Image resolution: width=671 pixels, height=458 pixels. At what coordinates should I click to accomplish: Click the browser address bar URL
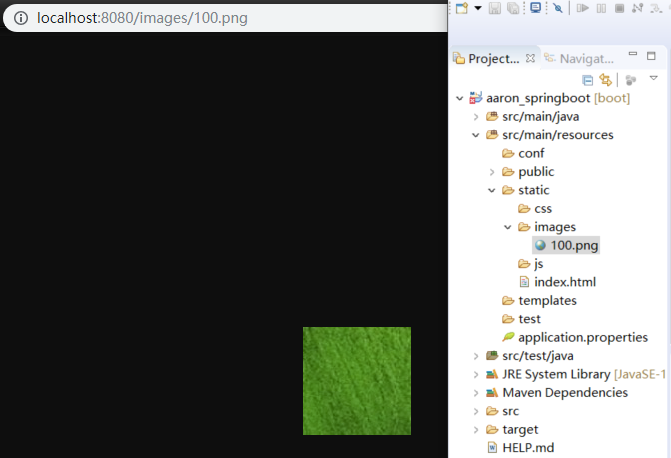pyautogui.click(x=142, y=18)
